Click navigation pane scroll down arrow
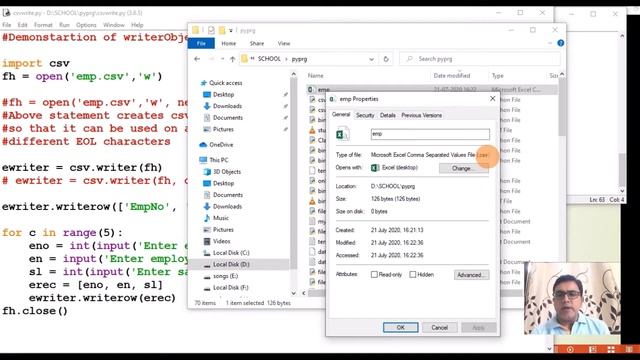 click(293, 293)
